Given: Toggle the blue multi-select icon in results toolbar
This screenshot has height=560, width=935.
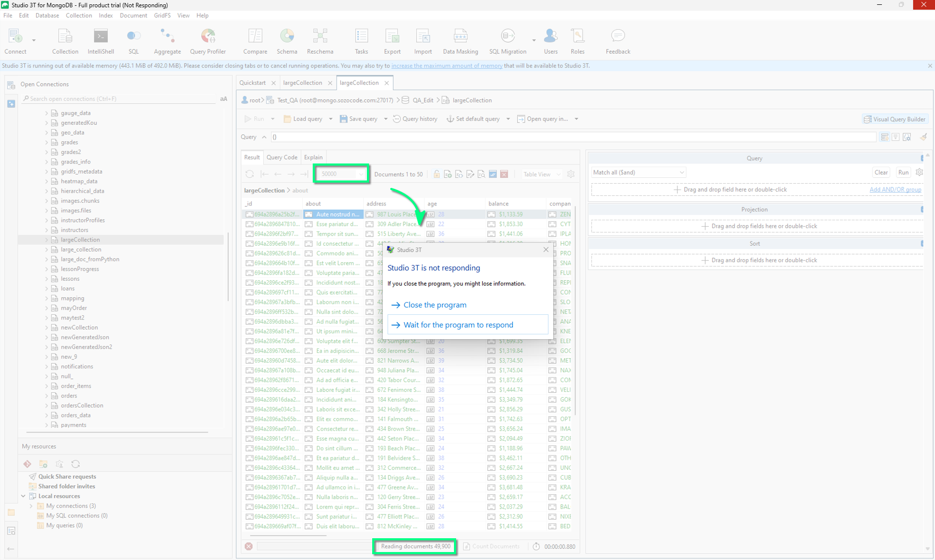Looking at the screenshot, I should point(493,174).
